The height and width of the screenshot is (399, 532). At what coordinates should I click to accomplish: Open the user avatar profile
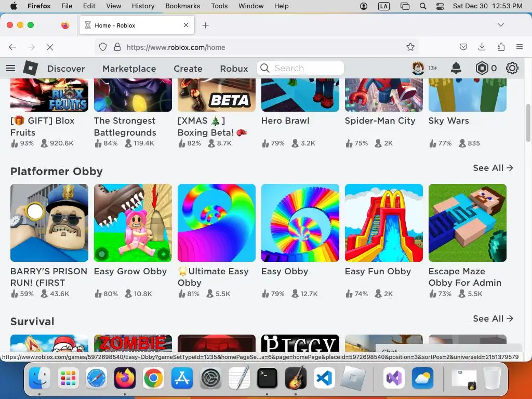(418, 68)
